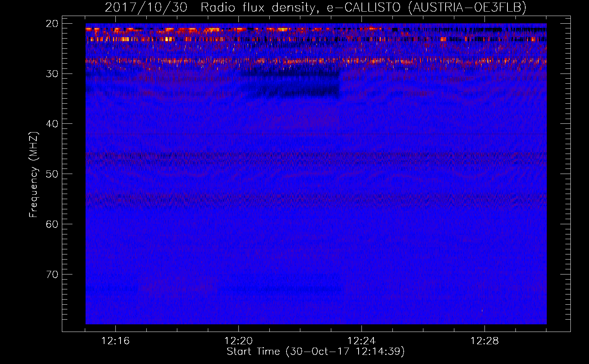Click the "Frequency (MHZ)" axis label

pos(33,175)
